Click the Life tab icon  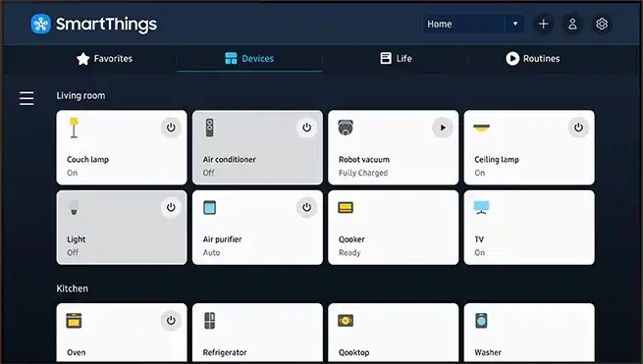coord(386,58)
